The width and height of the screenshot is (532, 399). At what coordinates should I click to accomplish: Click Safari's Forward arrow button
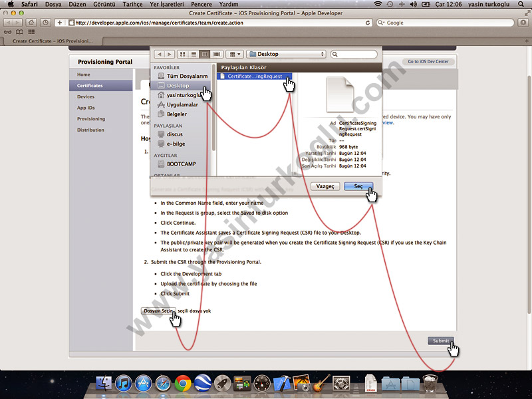pos(18,23)
